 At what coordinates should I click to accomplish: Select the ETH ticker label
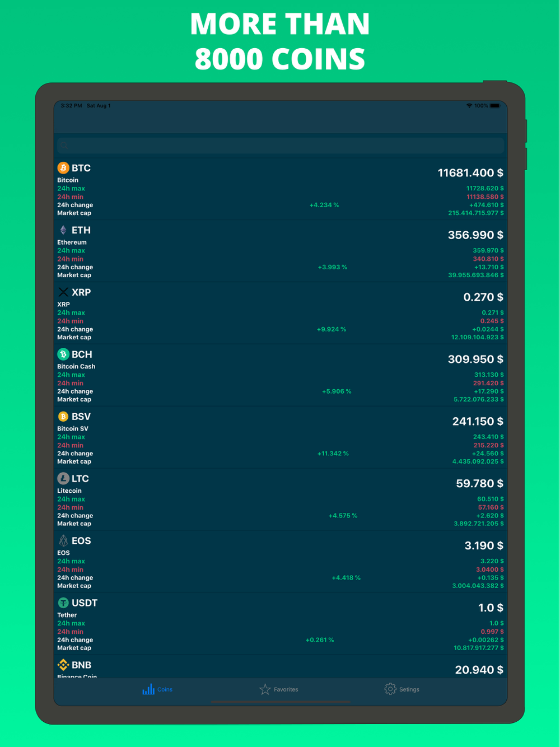(x=81, y=230)
